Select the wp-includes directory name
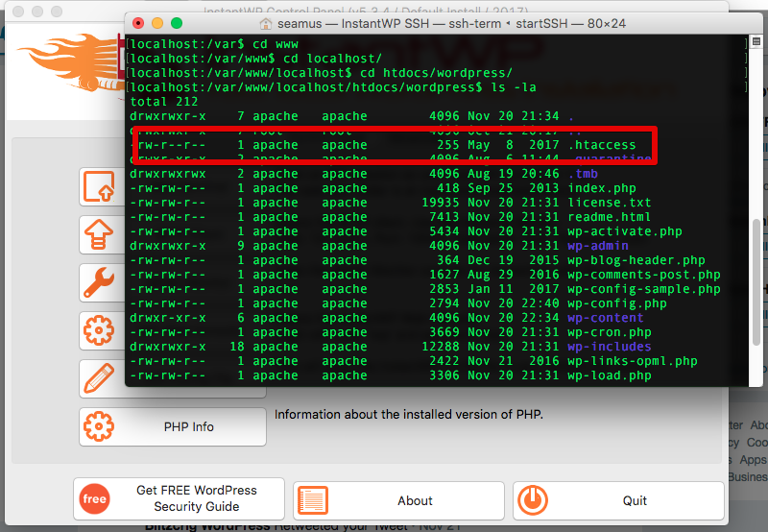Image resolution: width=768 pixels, height=532 pixels. pos(610,347)
